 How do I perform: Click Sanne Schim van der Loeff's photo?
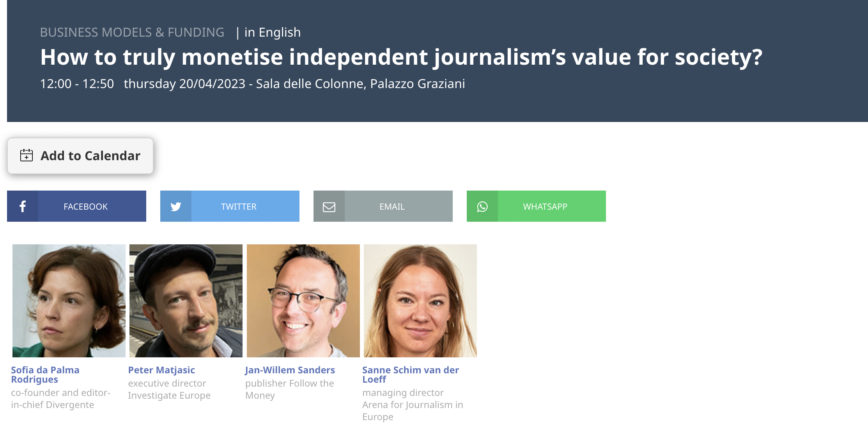pyautogui.click(x=420, y=301)
